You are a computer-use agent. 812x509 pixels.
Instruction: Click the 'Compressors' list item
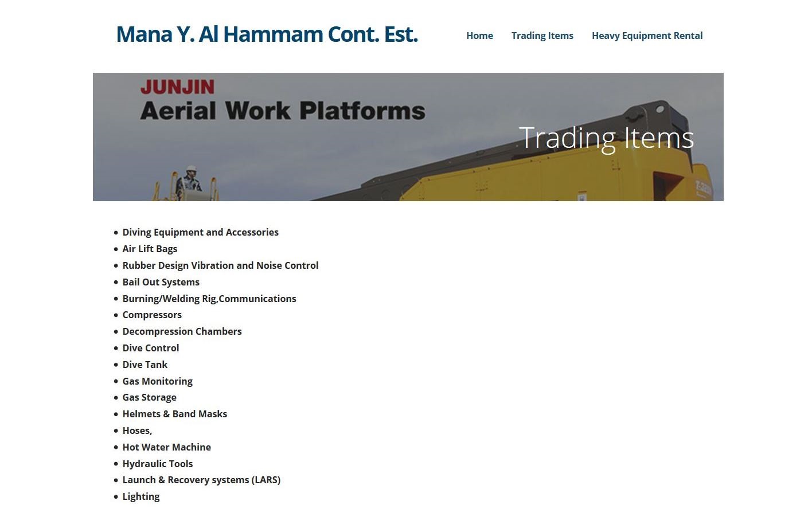pos(152,315)
